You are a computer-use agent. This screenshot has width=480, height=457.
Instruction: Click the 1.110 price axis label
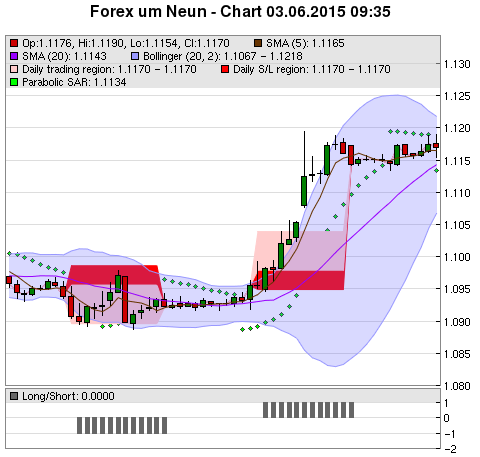coord(457,193)
